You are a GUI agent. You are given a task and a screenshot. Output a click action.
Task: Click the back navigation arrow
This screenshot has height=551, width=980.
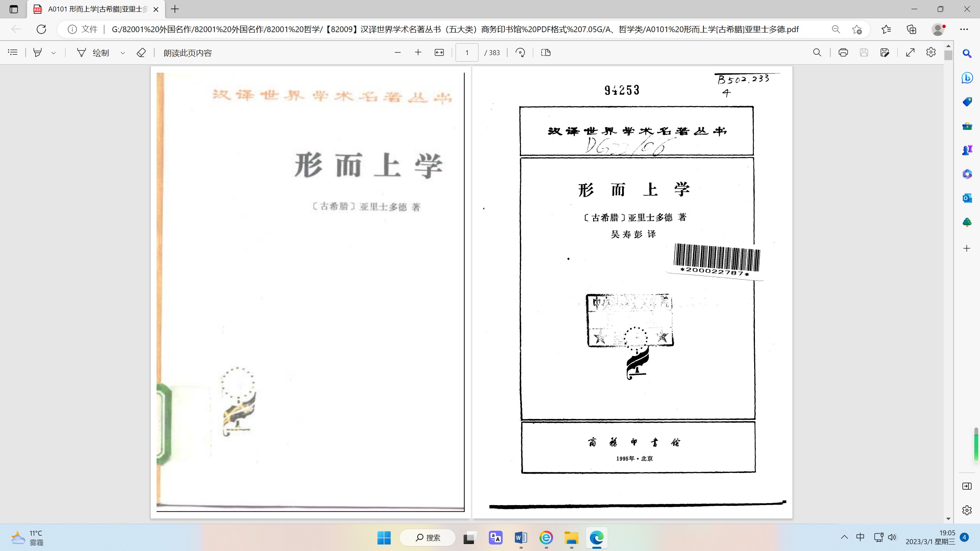[x=16, y=29]
